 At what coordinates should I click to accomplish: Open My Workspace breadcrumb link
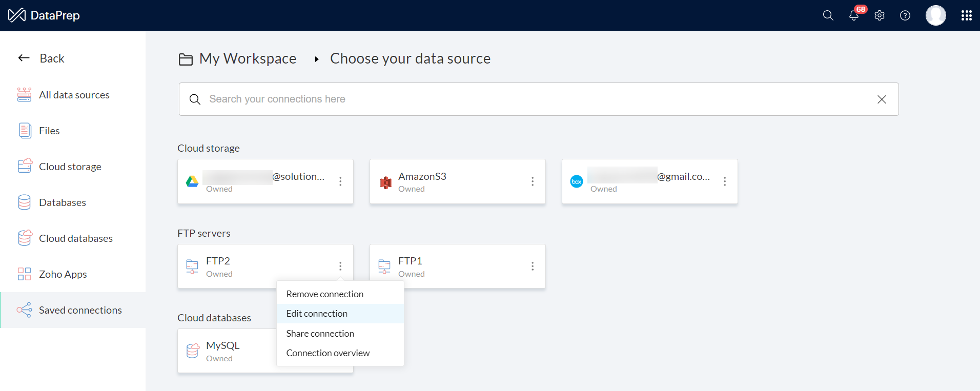(x=248, y=59)
